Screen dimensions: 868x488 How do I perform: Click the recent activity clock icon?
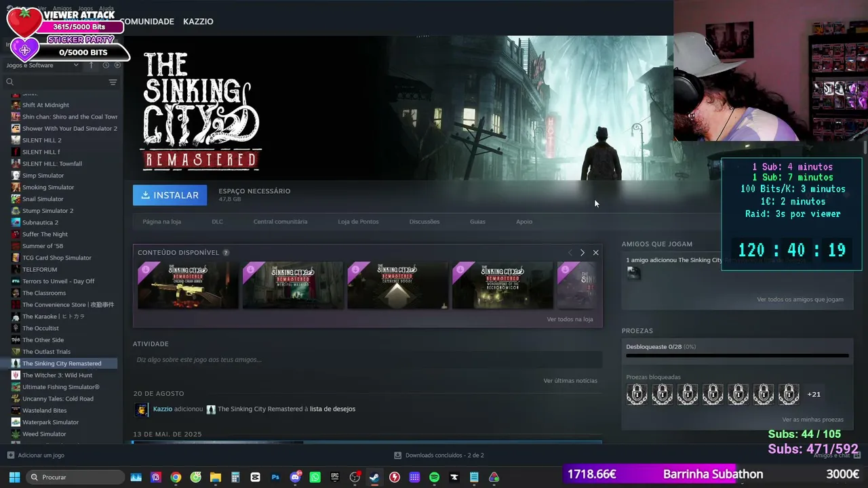[106, 65]
